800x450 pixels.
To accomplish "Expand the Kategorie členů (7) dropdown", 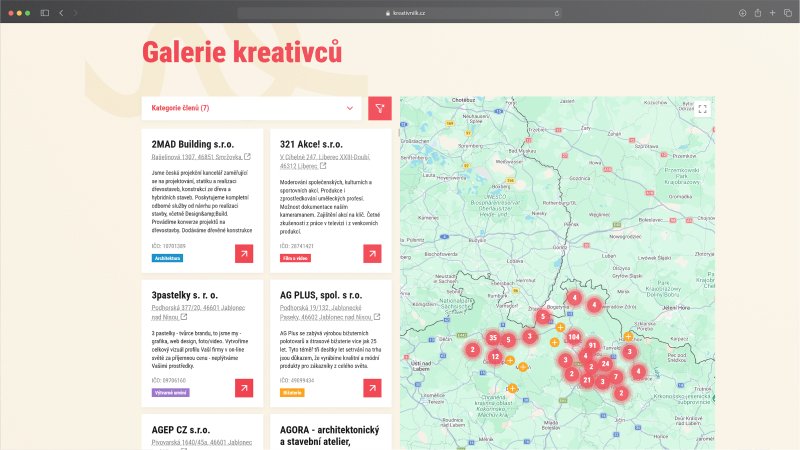I will [x=251, y=108].
